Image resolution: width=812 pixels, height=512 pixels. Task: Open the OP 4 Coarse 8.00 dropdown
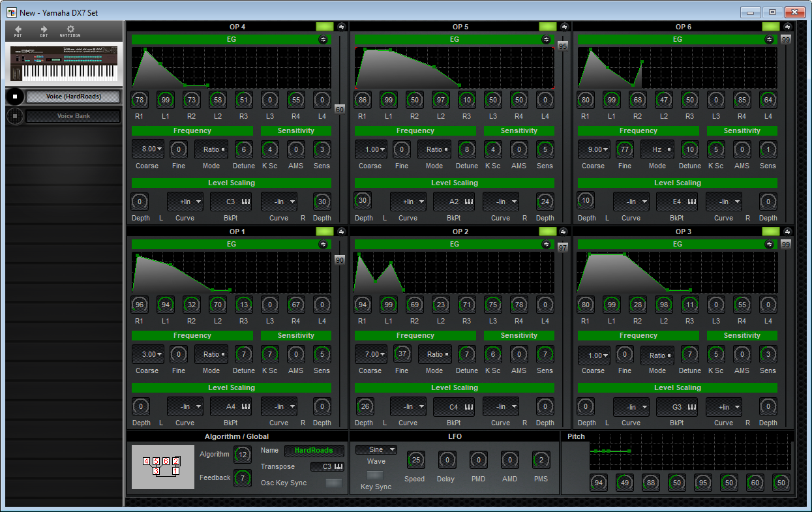coord(148,149)
